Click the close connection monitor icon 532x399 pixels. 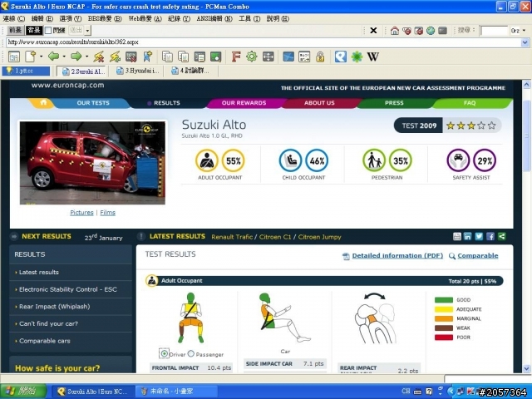pos(131,57)
